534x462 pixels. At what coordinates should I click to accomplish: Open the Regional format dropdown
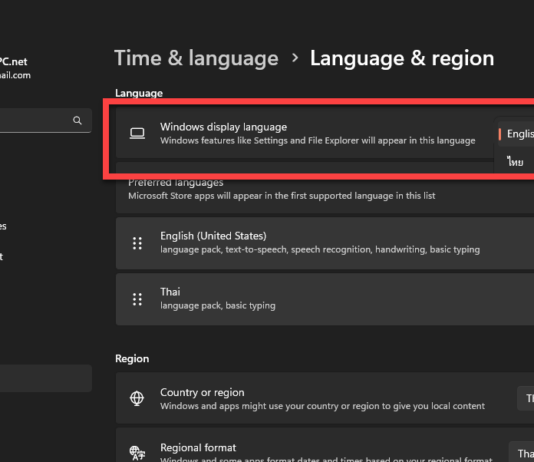pos(521,453)
